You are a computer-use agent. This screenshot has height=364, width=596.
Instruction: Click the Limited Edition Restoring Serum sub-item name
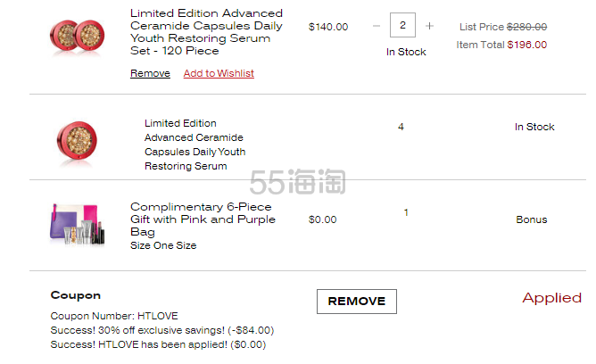pos(195,145)
